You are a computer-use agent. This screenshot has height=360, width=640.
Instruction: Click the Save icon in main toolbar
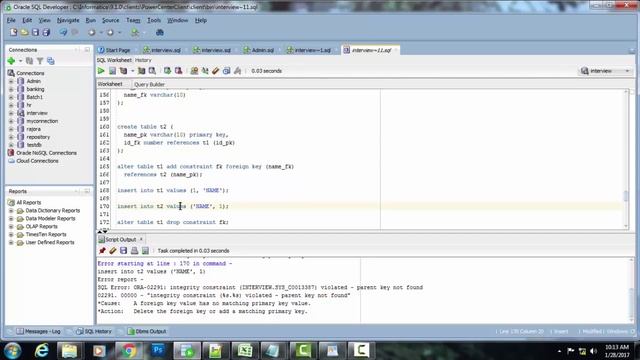[x=36, y=32]
